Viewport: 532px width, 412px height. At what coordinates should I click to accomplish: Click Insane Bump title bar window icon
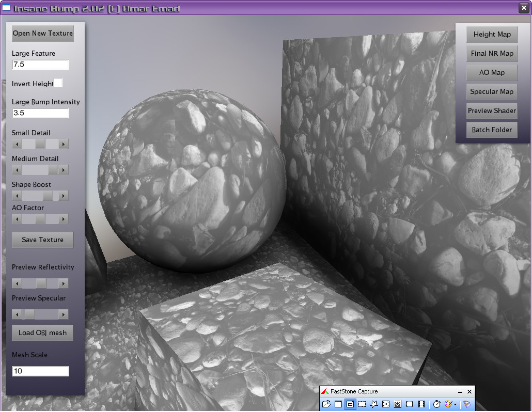point(6,8)
